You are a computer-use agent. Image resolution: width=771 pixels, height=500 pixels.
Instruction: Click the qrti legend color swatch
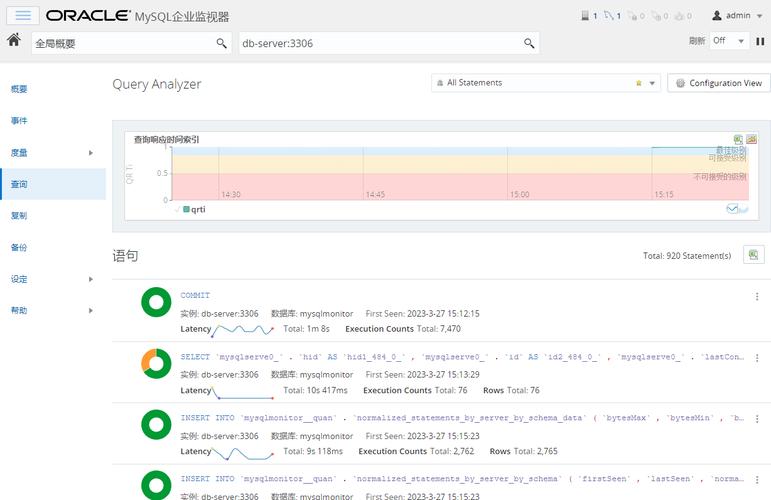[186, 209]
